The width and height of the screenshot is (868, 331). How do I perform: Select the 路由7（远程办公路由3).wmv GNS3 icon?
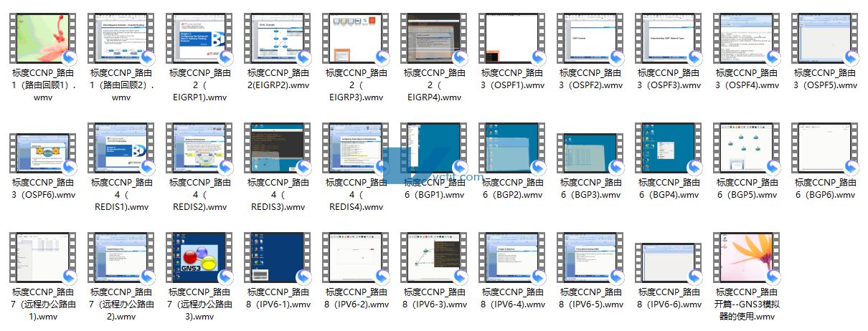click(x=199, y=257)
